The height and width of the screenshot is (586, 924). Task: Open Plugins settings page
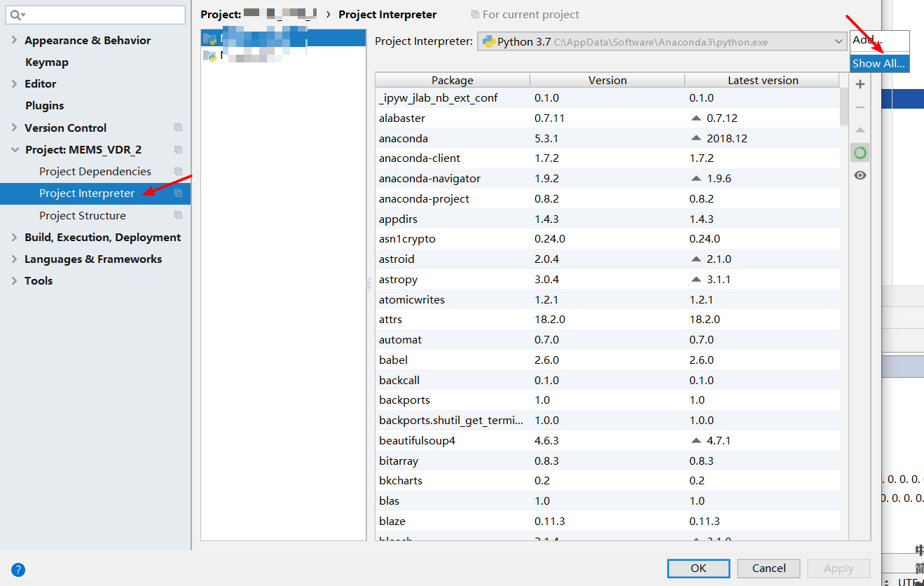pyautogui.click(x=45, y=105)
